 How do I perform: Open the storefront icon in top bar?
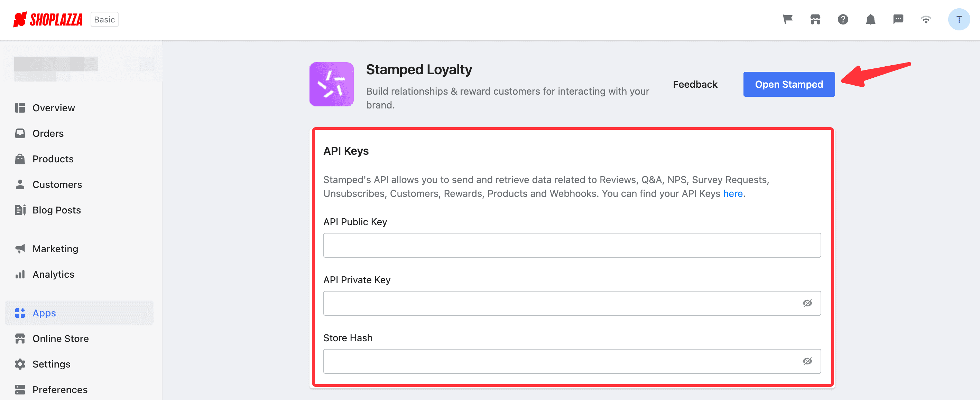coord(815,19)
